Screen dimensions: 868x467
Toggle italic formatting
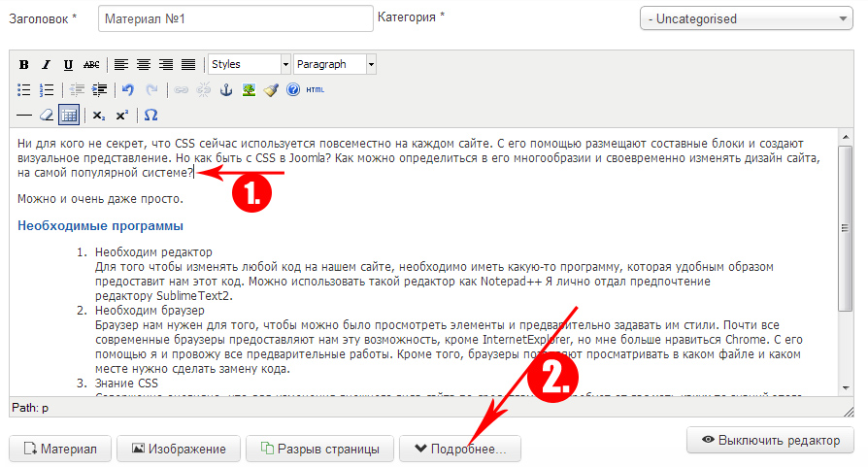(46, 65)
